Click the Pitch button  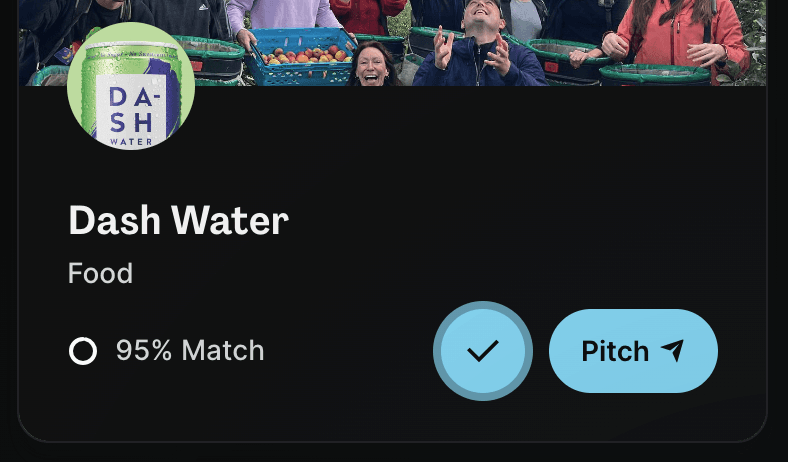tap(633, 351)
